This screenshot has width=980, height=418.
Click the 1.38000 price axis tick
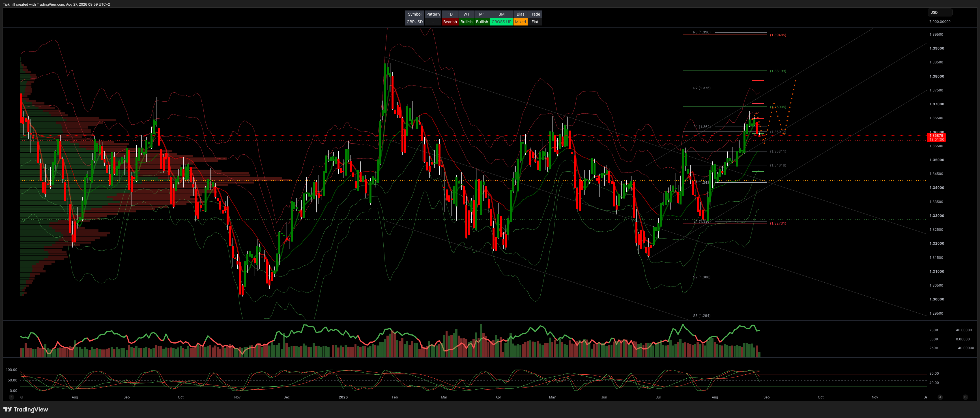point(937,76)
